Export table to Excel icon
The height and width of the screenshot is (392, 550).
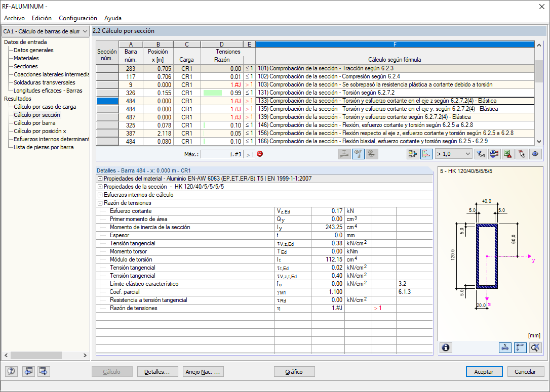[x=508, y=154]
